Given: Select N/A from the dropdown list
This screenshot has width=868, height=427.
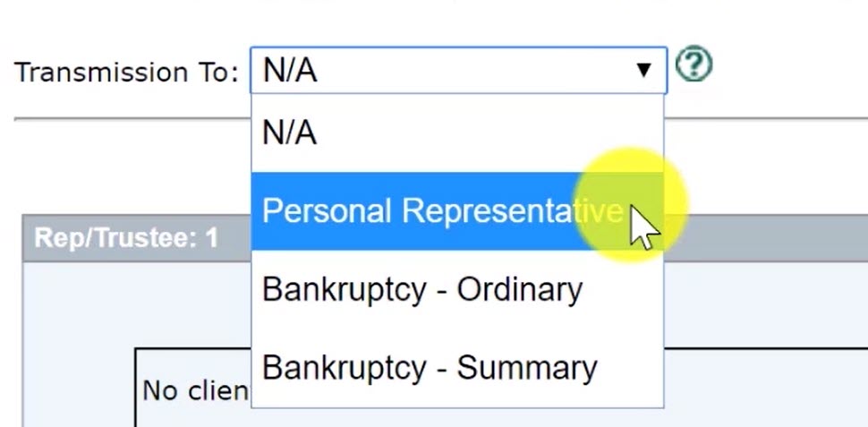Looking at the screenshot, I should 457,132.
